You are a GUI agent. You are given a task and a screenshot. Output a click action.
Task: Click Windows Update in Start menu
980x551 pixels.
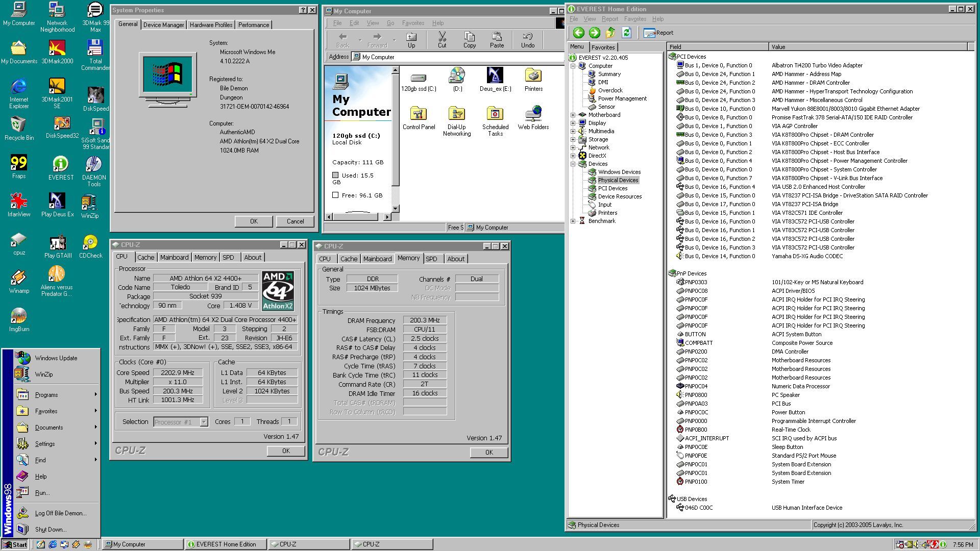[56, 358]
